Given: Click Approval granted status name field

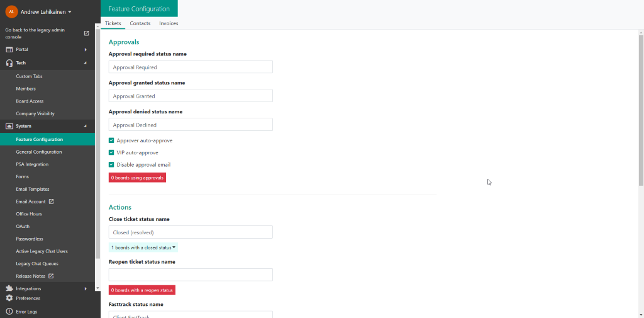Looking at the screenshot, I should pos(191,96).
